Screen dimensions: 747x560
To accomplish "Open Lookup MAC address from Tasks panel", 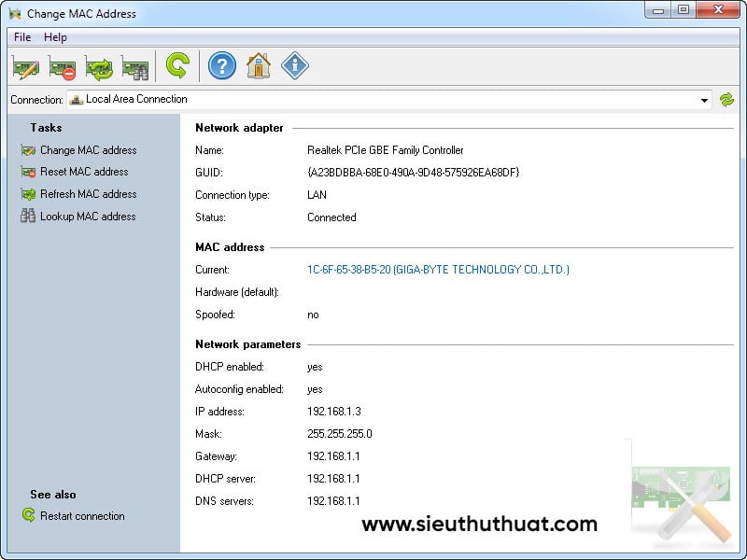I will 88,217.
